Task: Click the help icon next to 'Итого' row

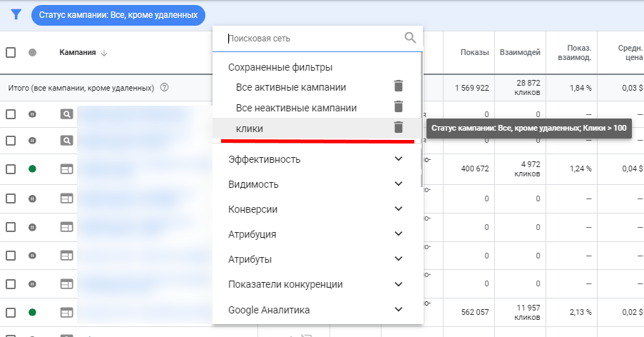Action: click(x=165, y=88)
